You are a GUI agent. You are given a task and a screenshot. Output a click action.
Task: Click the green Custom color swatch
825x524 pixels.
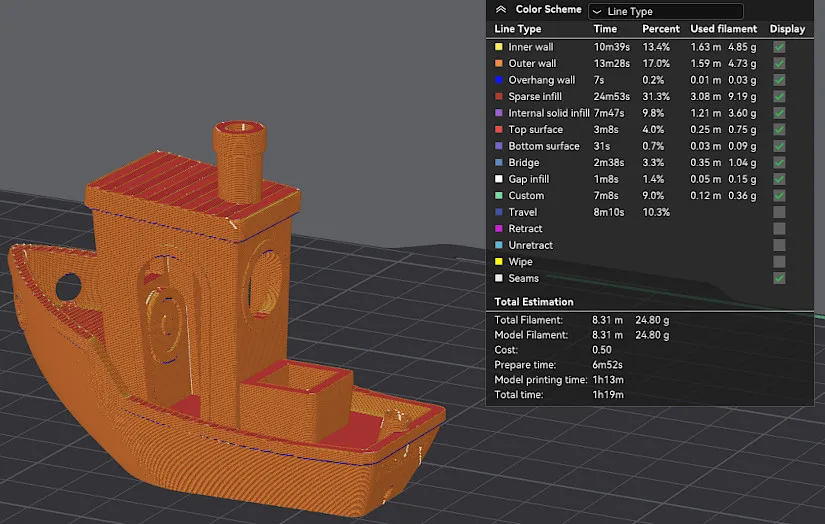pyautogui.click(x=499, y=195)
